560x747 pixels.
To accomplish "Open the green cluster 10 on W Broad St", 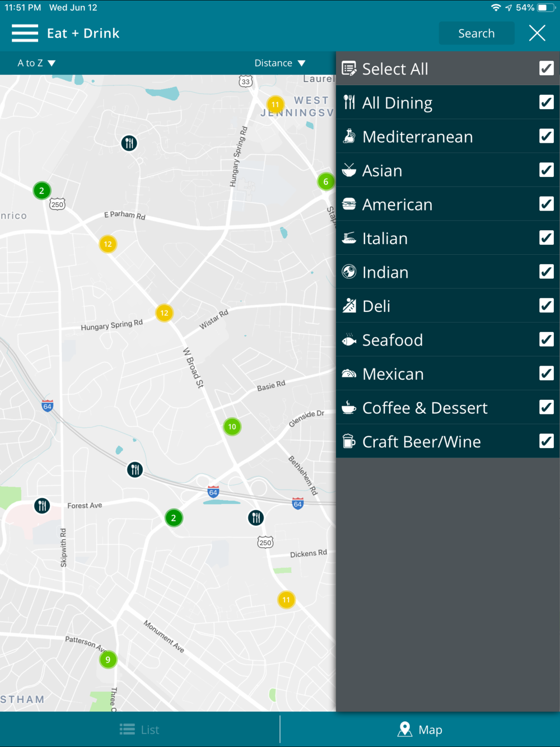I will [232, 427].
